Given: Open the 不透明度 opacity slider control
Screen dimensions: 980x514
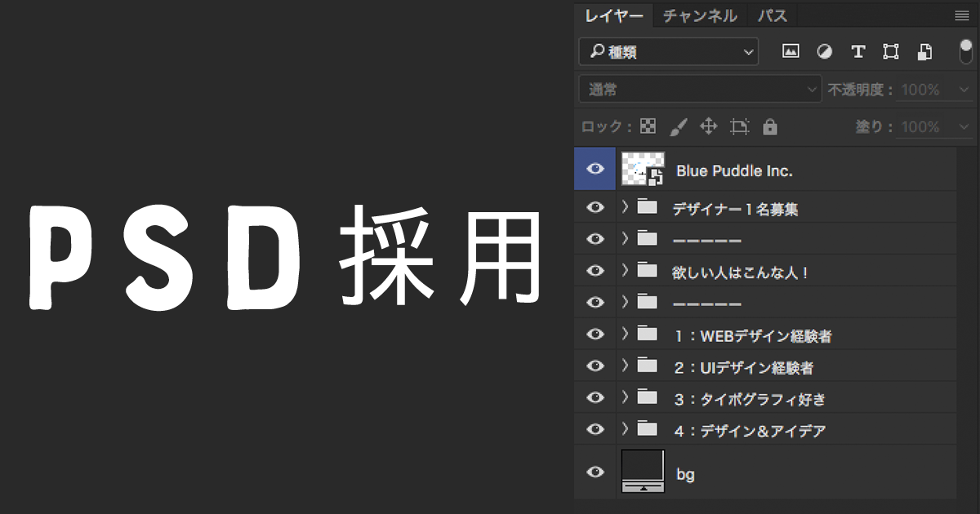Looking at the screenshot, I should [x=964, y=89].
